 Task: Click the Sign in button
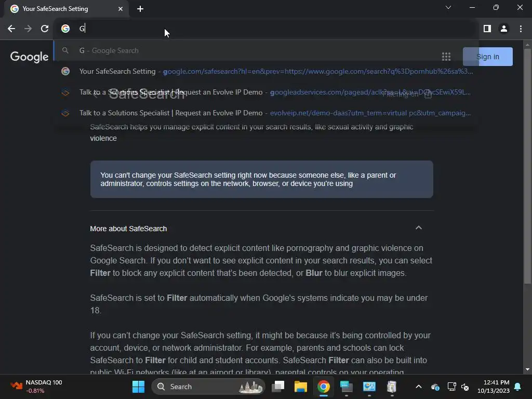pyautogui.click(x=487, y=57)
